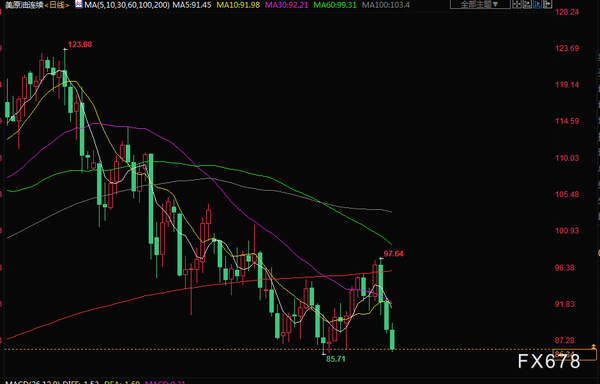Click the MA100:103.4 legend label
This screenshot has width=600, height=384.
pyautogui.click(x=385, y=5)
